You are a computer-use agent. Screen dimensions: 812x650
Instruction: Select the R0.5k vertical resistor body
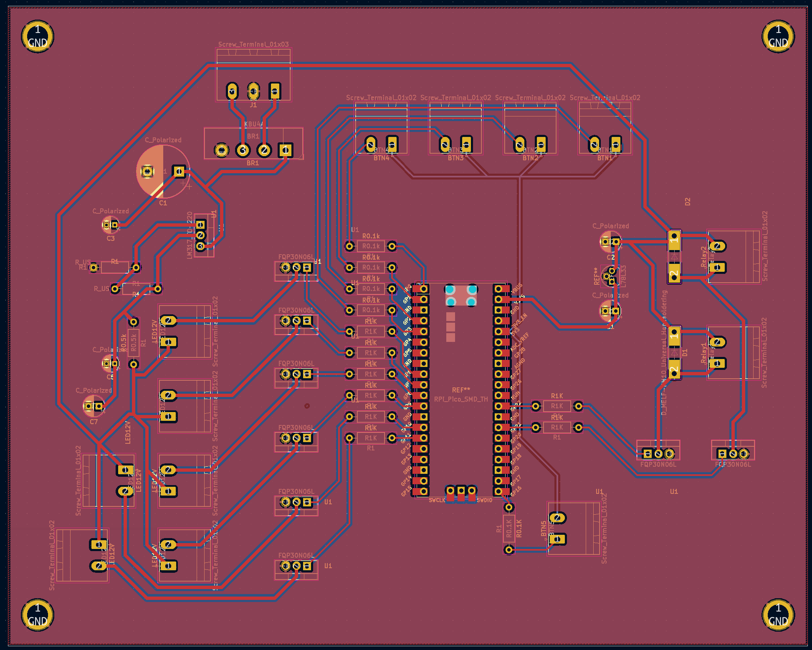pyautogui.click(x=133, y=343)
